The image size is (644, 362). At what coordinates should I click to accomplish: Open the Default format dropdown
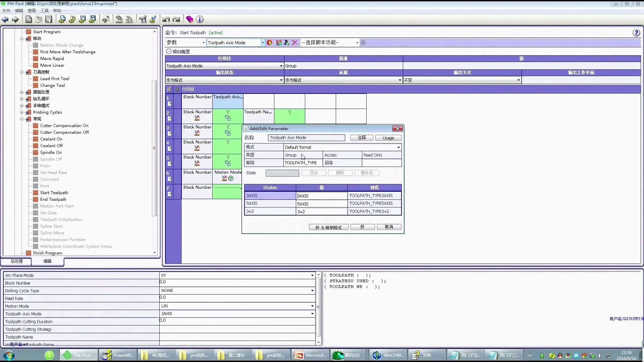click(x=398, y=147)
